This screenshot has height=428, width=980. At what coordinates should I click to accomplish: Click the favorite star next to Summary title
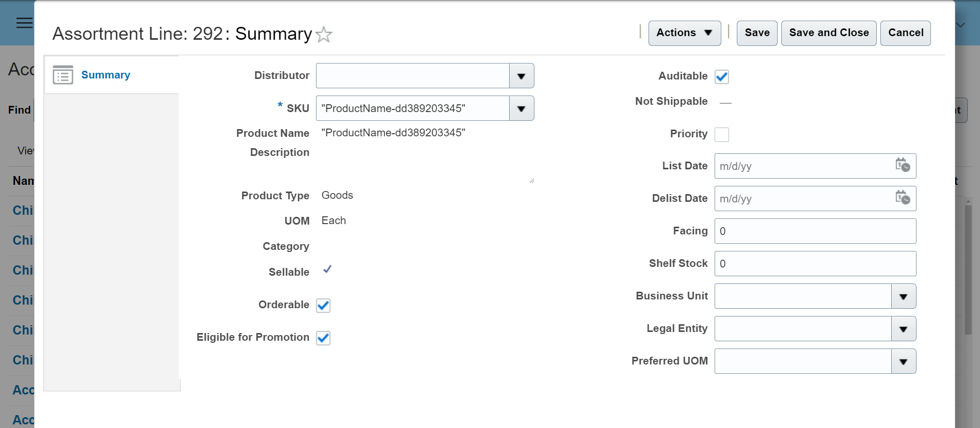tap(324, 35)
